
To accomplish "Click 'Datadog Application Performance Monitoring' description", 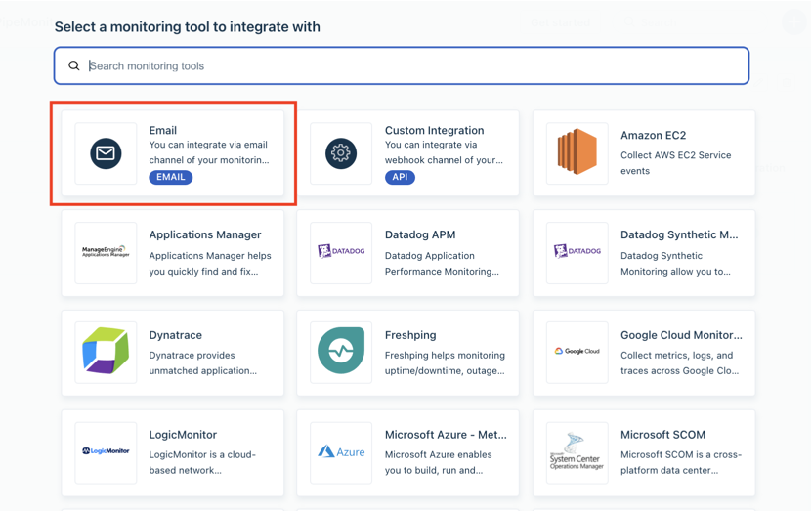I will tap(442, 264).
